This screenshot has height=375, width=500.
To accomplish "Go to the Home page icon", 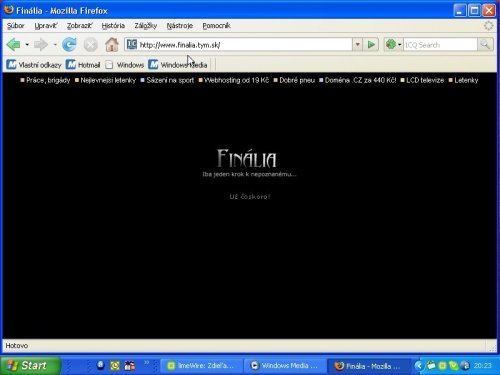I will click(x=112, y=44).
